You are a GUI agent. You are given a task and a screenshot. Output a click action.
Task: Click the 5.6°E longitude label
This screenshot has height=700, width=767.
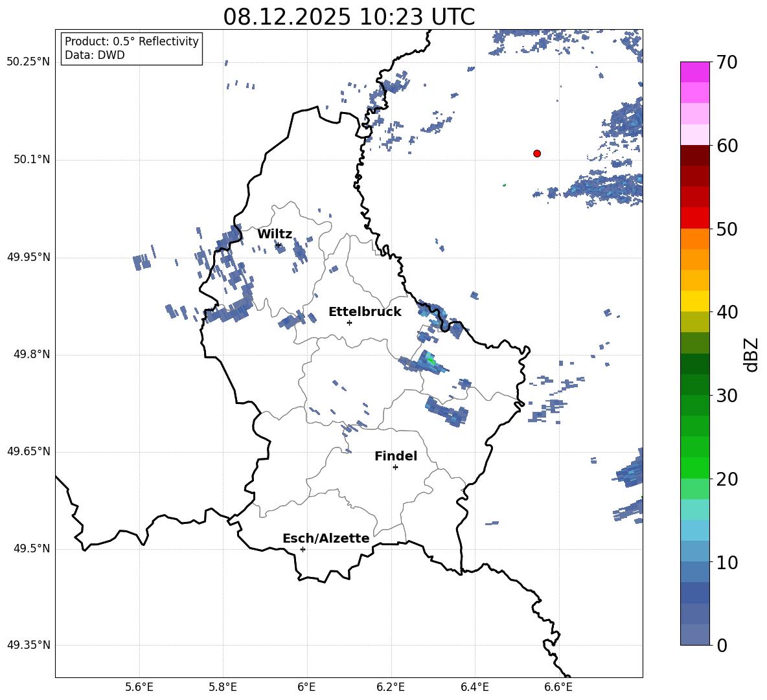click(x=139, y=687)
